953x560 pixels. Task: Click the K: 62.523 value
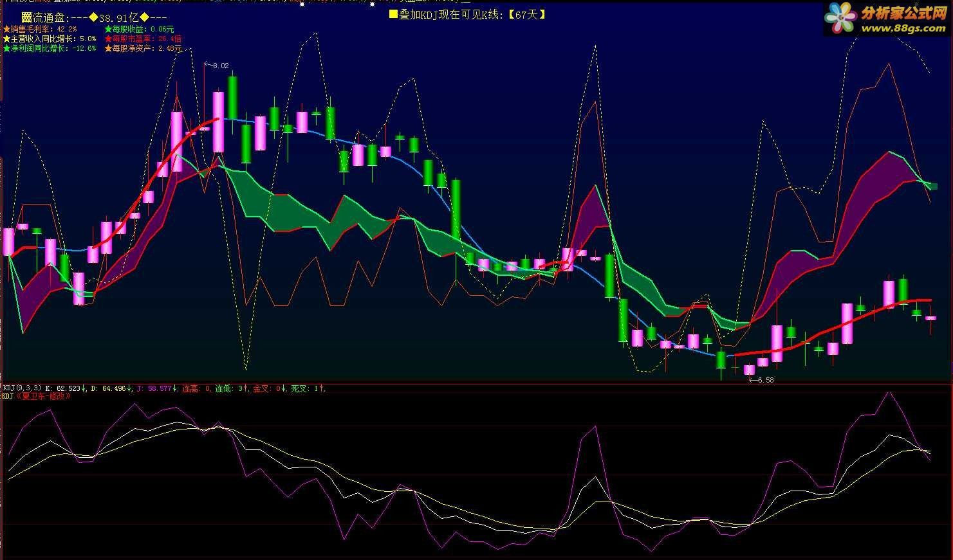64,388
